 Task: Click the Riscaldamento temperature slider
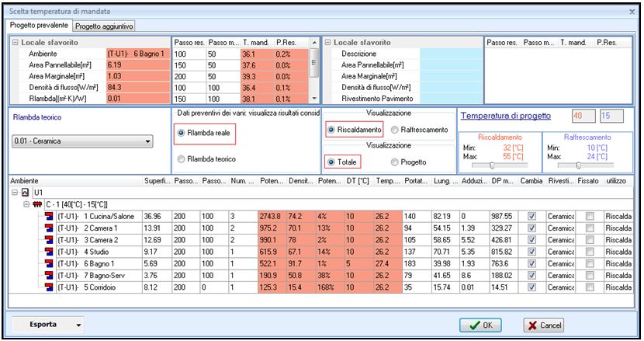(492, 165)
